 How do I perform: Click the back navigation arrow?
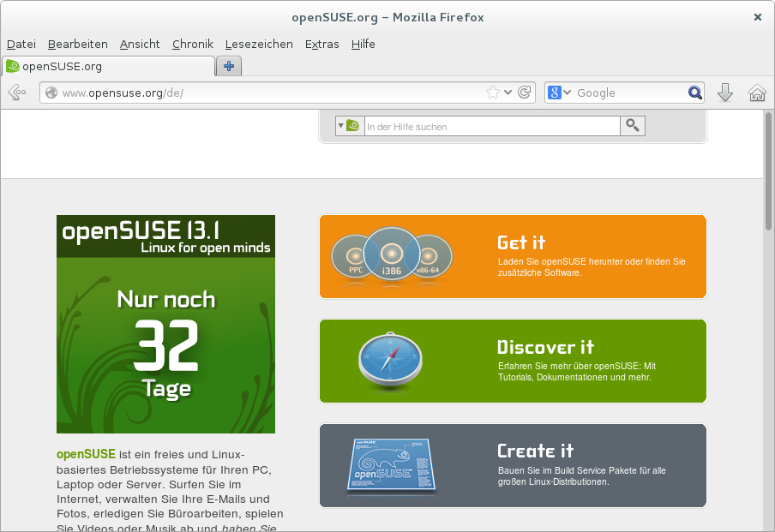coord(16,93)
